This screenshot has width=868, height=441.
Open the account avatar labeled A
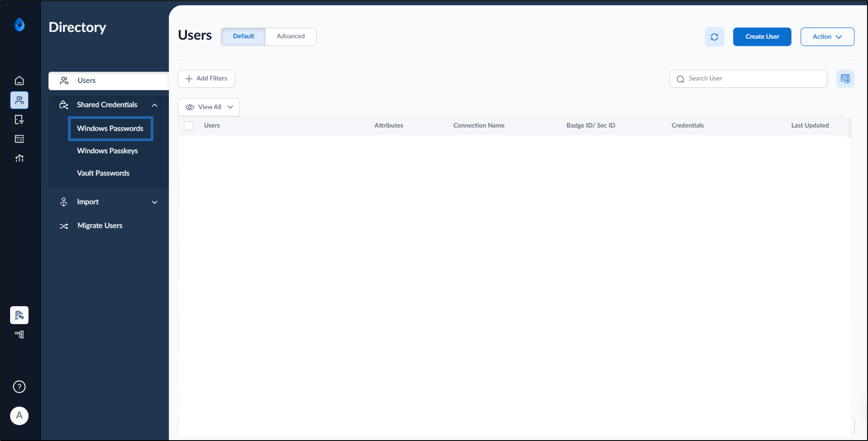coord(19,416)
